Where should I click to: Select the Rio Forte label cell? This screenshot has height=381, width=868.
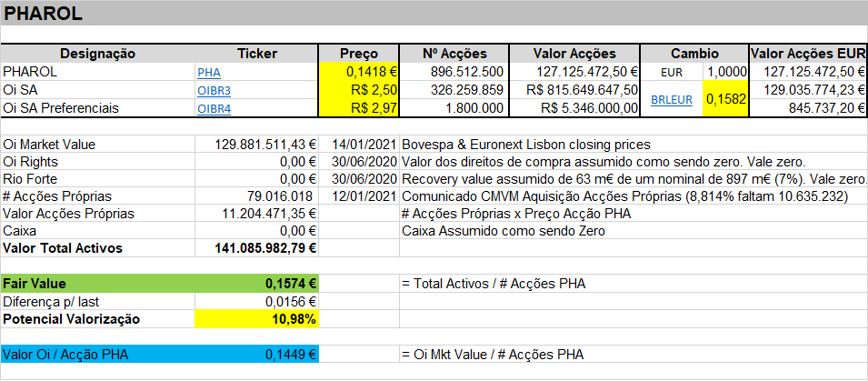pyautogui.click(x=98, y=179)
